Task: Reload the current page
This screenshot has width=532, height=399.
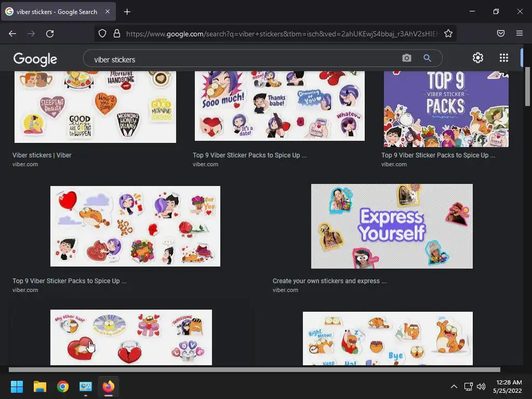Action: [x=50, y=34]
